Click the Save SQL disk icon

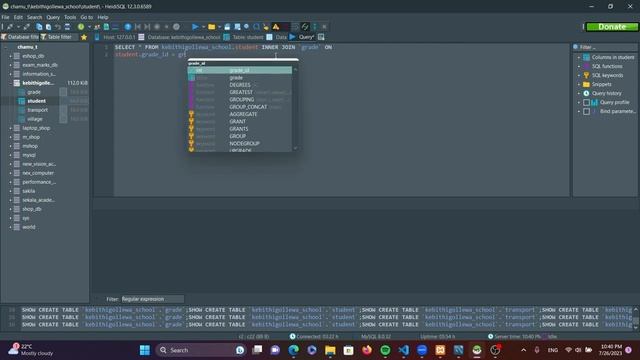pos(227,27)
